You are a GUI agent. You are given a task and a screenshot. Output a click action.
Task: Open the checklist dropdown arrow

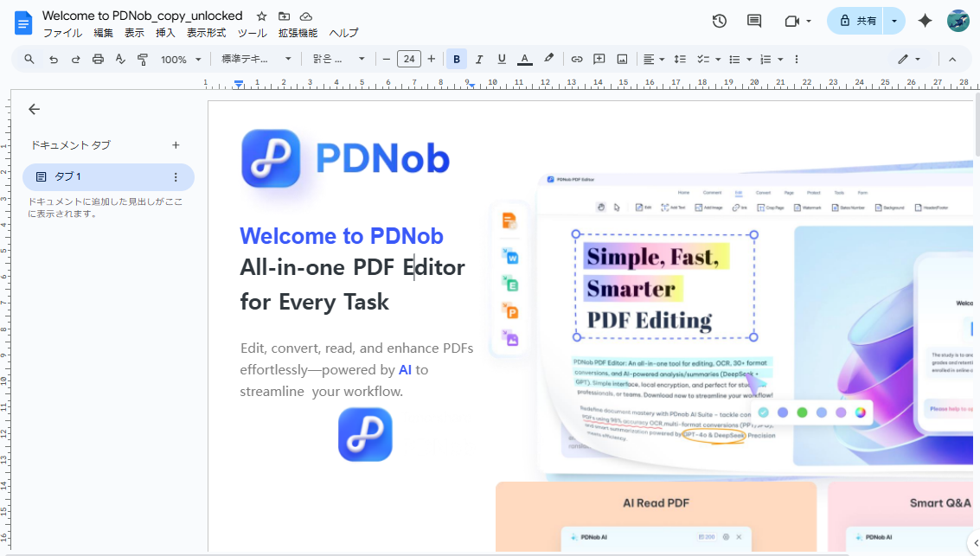[718, 60]
